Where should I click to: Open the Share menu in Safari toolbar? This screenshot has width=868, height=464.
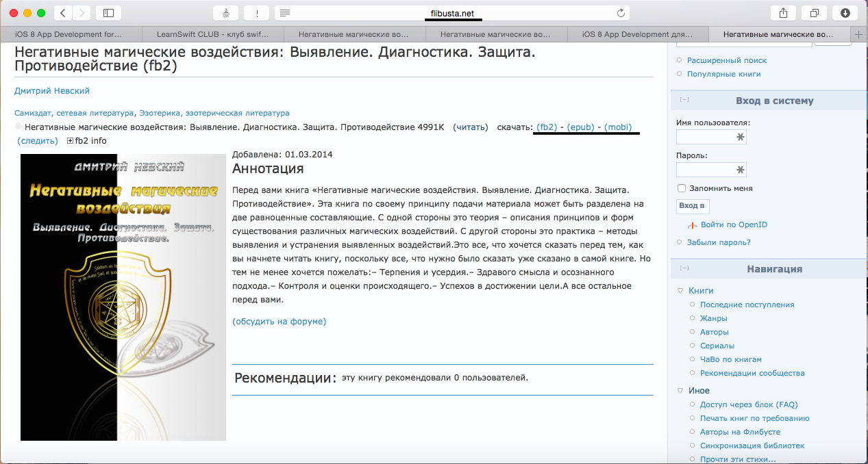(x=782, y=12)
